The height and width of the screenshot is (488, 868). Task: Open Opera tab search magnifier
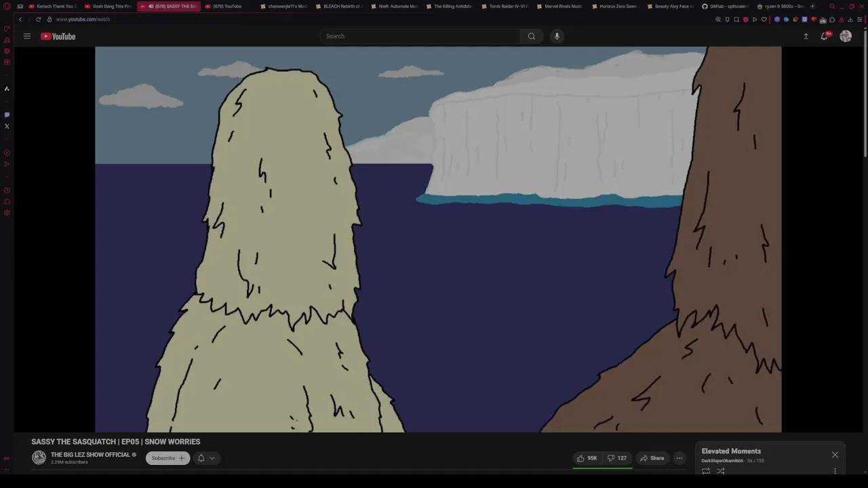click(832, 6)
